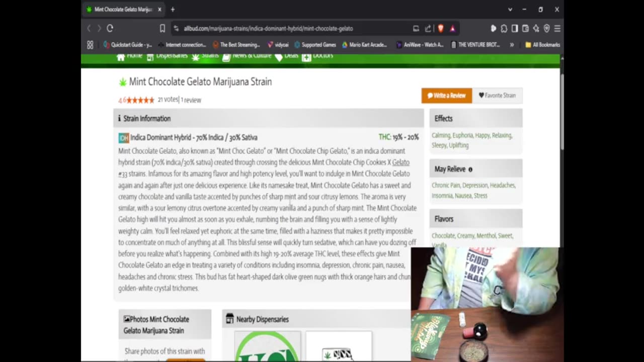
Task: Click the marijuana leaf icon by strain title
Action: [122, 82]
